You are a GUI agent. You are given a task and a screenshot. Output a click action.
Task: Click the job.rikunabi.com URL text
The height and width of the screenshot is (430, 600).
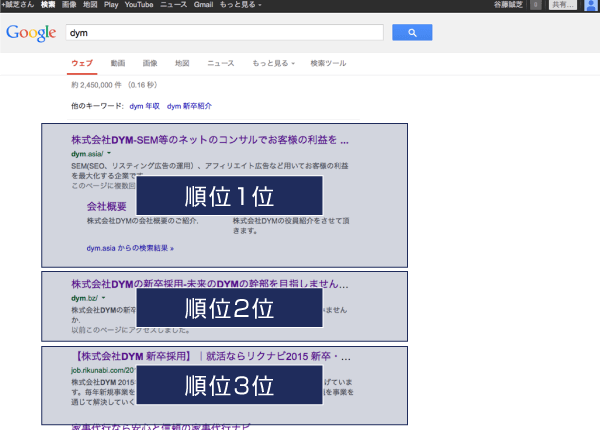point(104,370)
